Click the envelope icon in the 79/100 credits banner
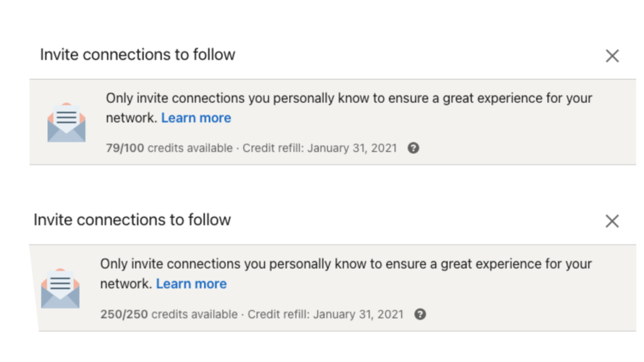The image size is (644, 362). 67,123
